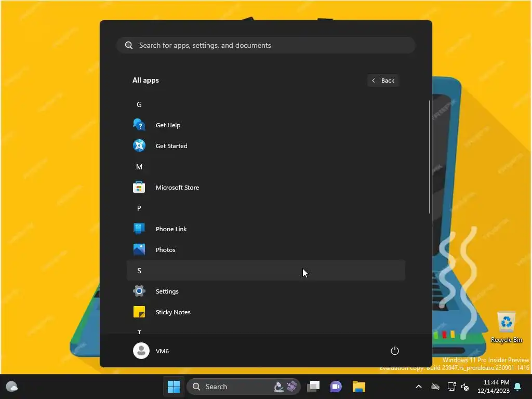The height and width of the screenshot is (399, 532).
Task: Click the "Sticky Notes" label
Action: [173, 312]
